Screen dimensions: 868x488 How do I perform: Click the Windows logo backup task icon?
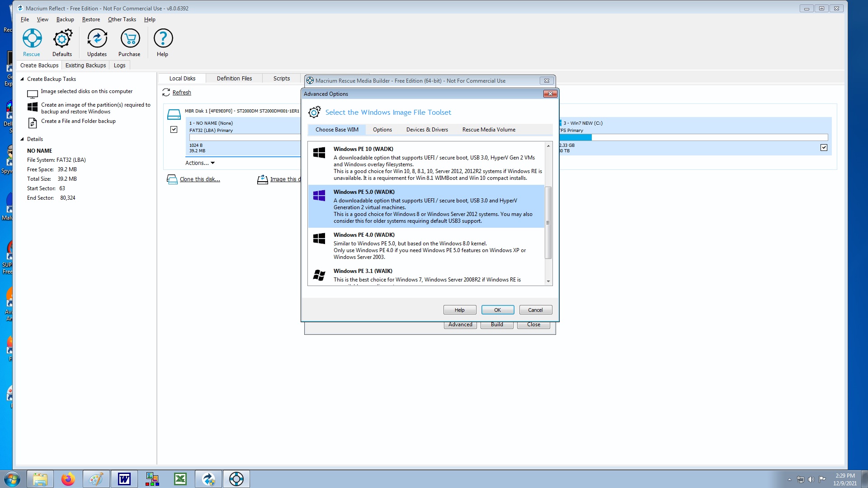tap(33, 107)
